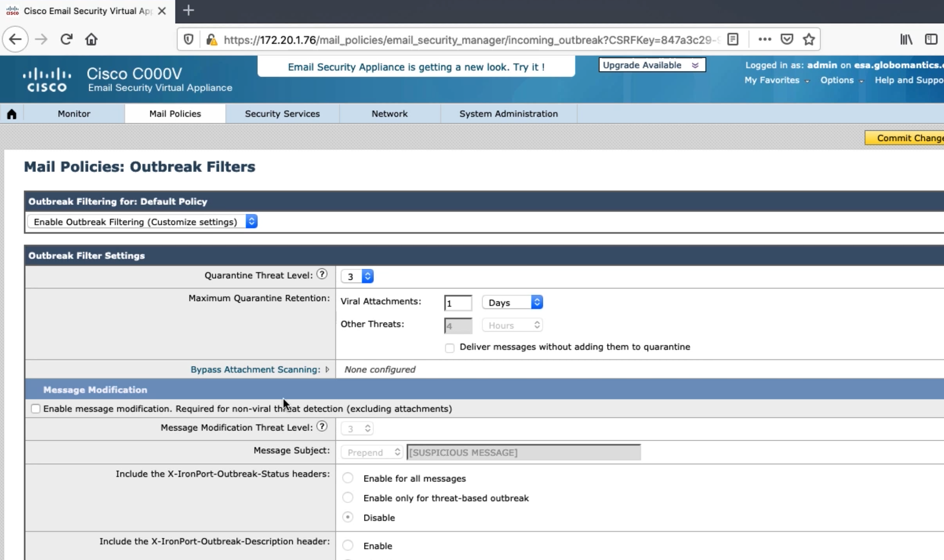944x560 pixels.
Task: Open the Monitor menu
Action: pos(74,114)
